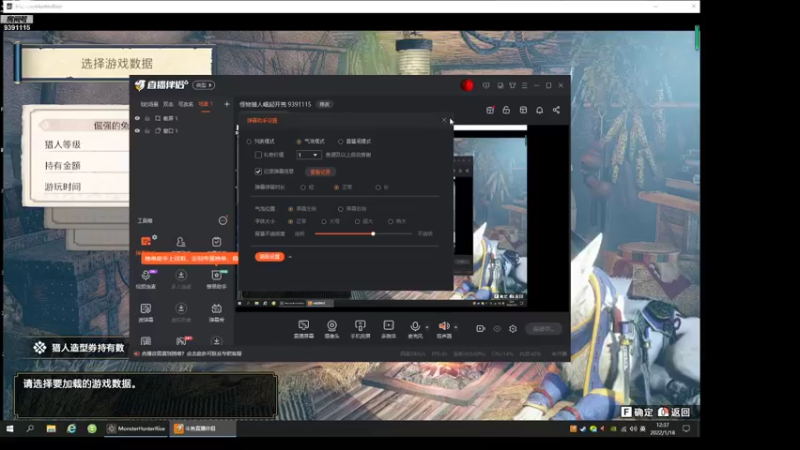Select the short 短 stay duration radio

point(303,187)
